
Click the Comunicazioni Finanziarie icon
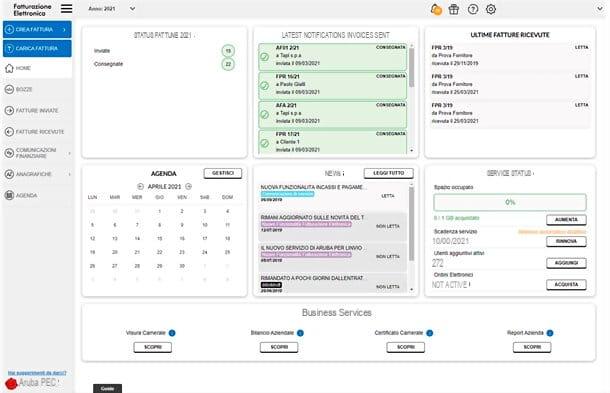(9, 153)
